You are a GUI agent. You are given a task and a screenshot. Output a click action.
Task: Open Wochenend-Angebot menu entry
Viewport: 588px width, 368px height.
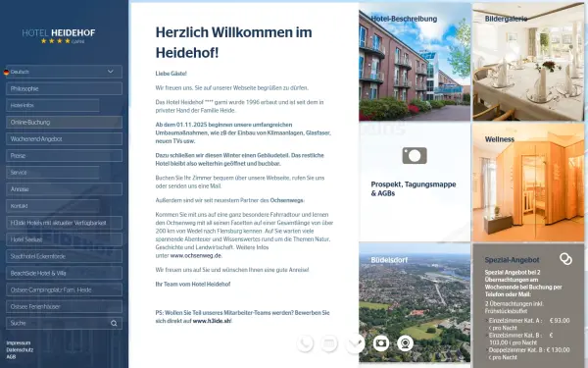tap(64, 139)
